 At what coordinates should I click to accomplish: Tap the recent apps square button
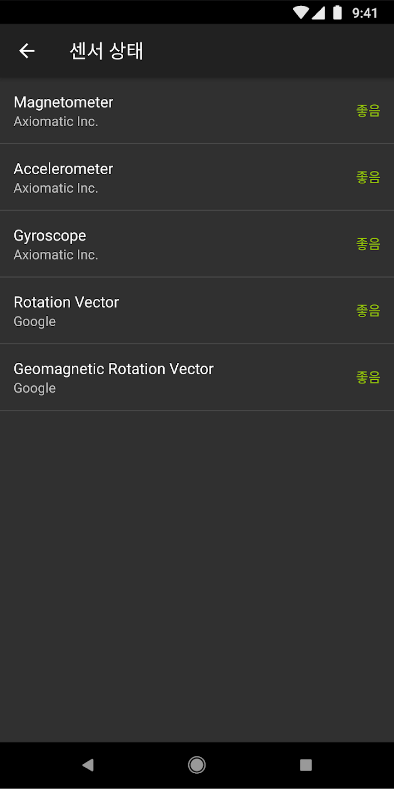(x=306, y=765)
